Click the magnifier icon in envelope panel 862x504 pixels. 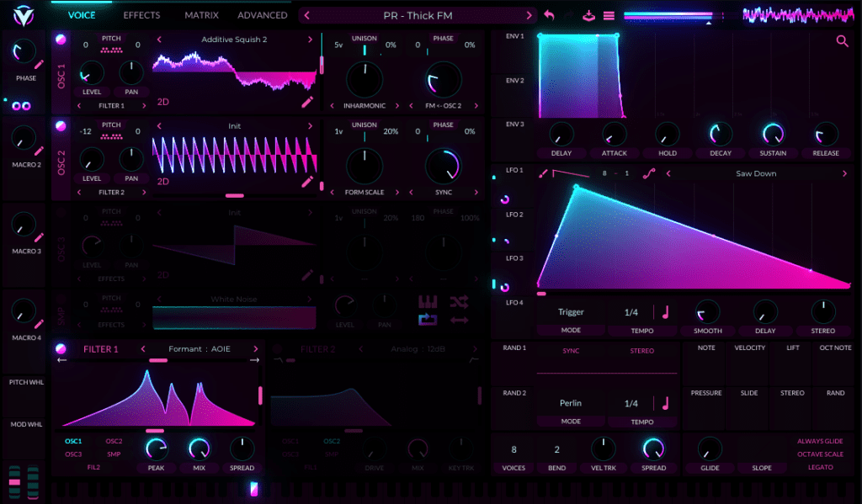click(842, 41)
